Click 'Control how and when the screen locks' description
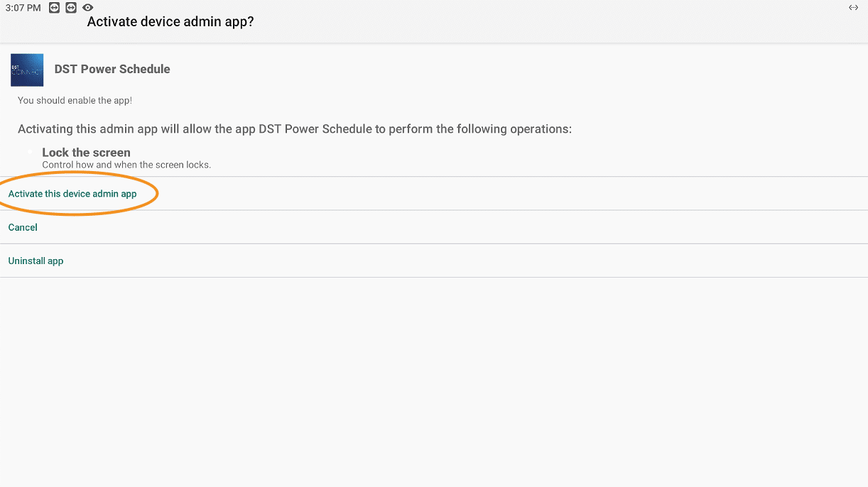Screen dimensions: 868x487 coord(126,165)
